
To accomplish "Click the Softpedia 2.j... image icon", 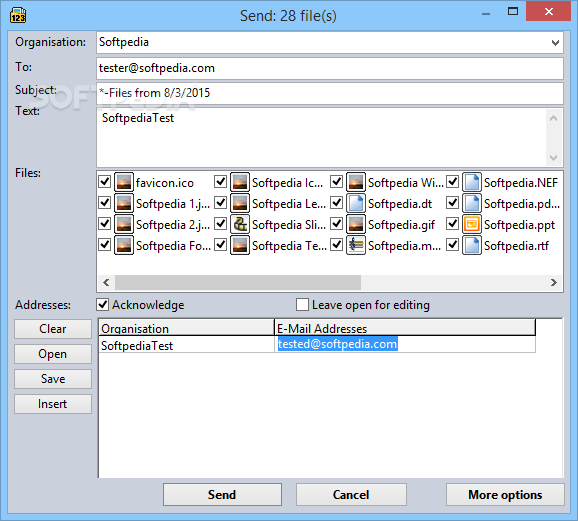I will (124, 224).
